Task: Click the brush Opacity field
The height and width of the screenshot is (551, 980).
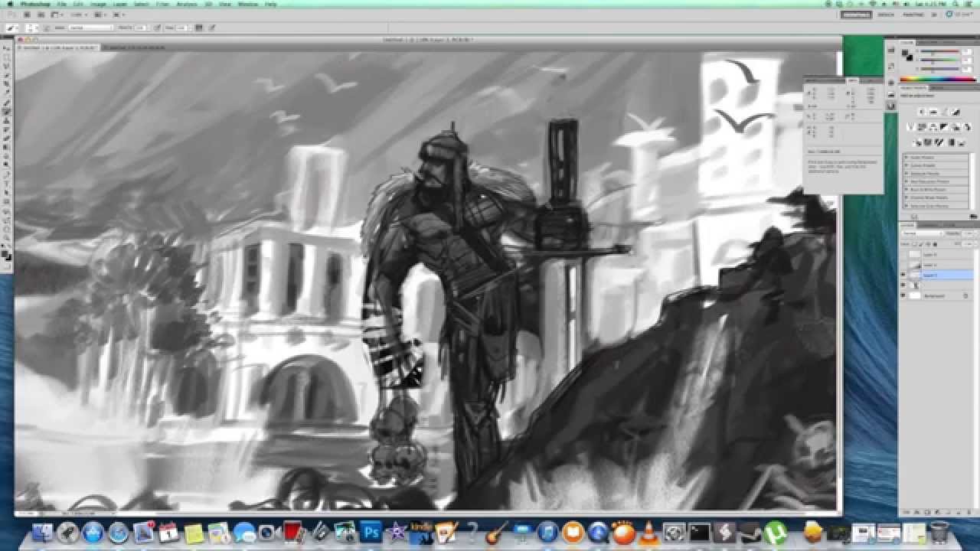Action: [140, 28]
